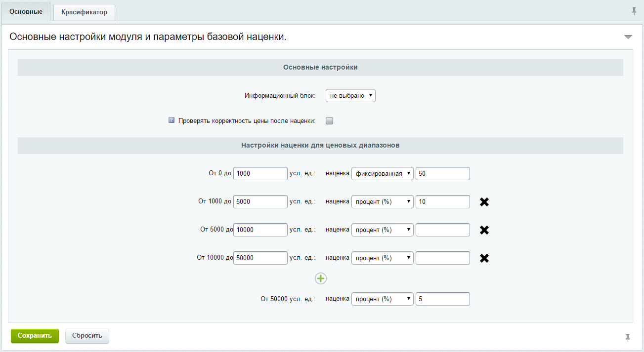Image resolution: width=644 pixels, height=352 pixels.
Task: Remove the 5000 to 10000 range row
Action: click(x=484, y=230)
